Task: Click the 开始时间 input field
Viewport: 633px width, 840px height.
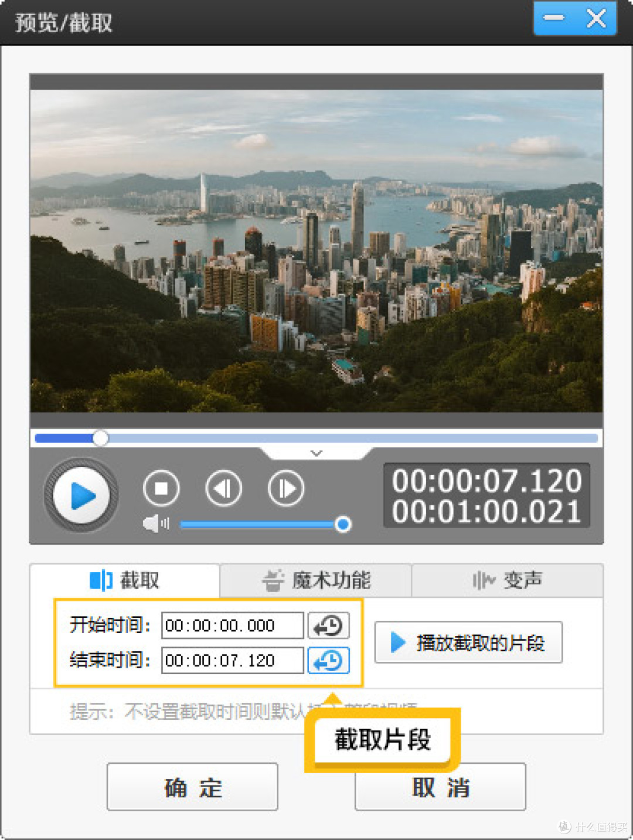Action: point(233,625)
